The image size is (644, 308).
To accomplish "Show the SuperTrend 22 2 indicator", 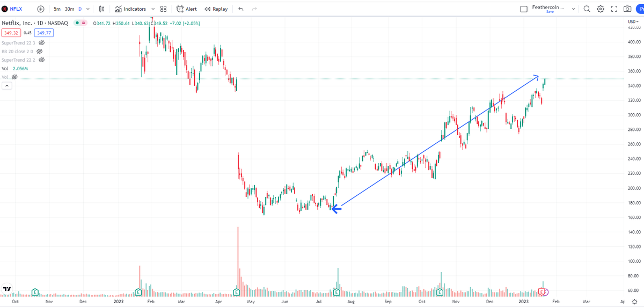I will (41, 60).
